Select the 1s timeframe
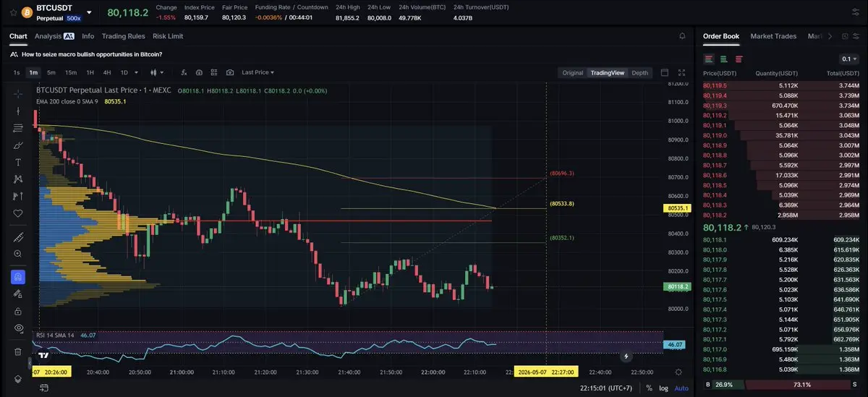868x397 pixels. tap(17, 72)
